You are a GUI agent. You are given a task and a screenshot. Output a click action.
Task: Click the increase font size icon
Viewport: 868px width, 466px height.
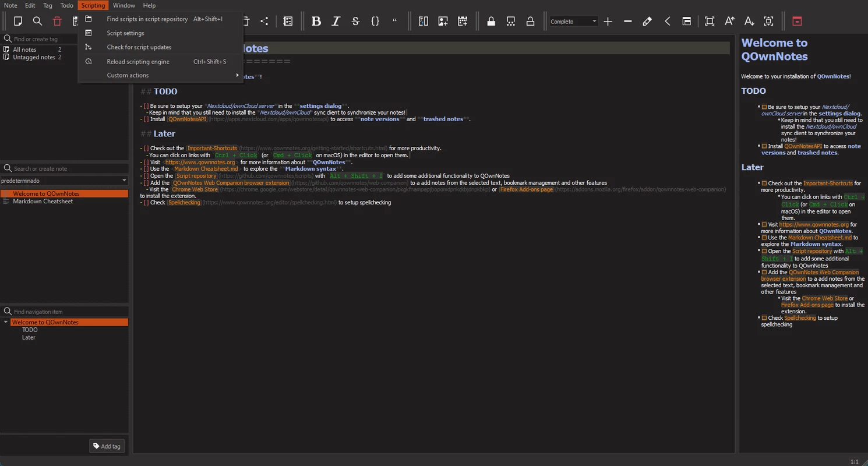[729, 22]
